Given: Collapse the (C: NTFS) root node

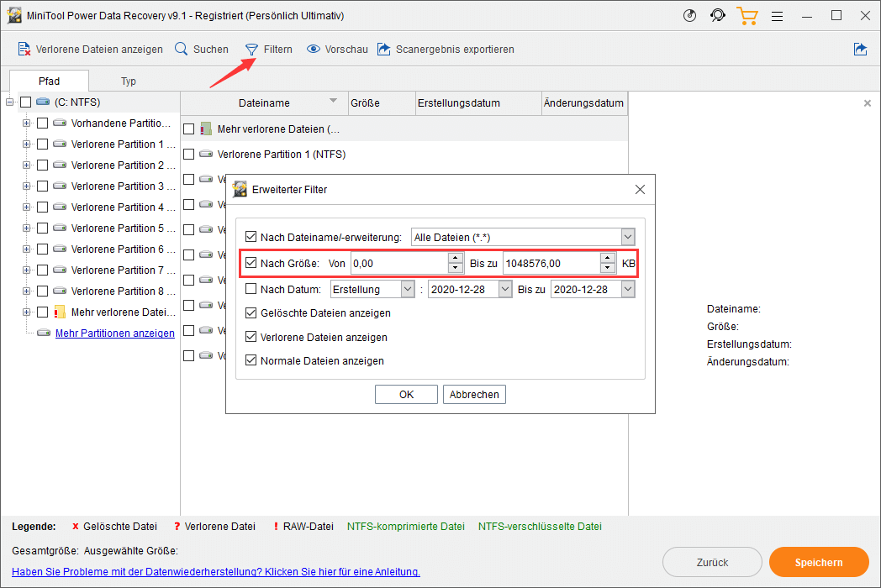Looking at the screenshot, I should 9,102.
